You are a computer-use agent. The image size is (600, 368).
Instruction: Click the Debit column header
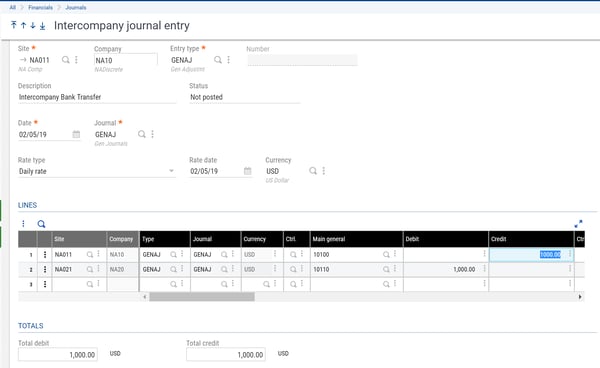pyautogui.click(x=445, y=239)
